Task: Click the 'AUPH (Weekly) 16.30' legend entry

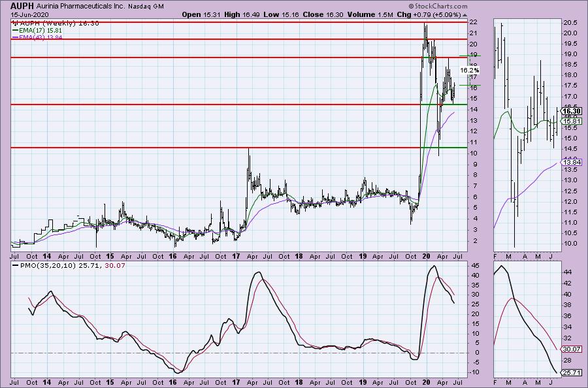Action: click(56, 24)
